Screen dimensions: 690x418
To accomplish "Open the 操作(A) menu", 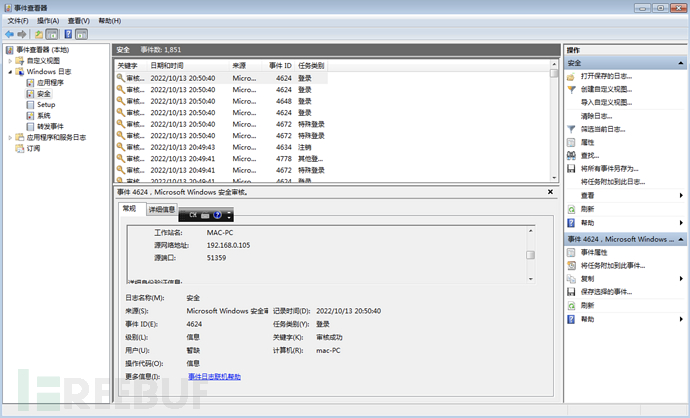I will pos(48,21).
